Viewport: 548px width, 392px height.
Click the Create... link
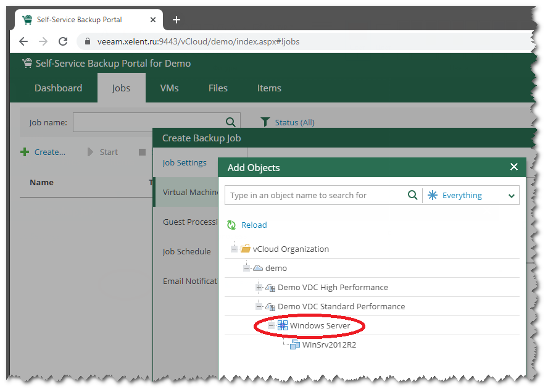pyautogui.click(x=50, y=152)
